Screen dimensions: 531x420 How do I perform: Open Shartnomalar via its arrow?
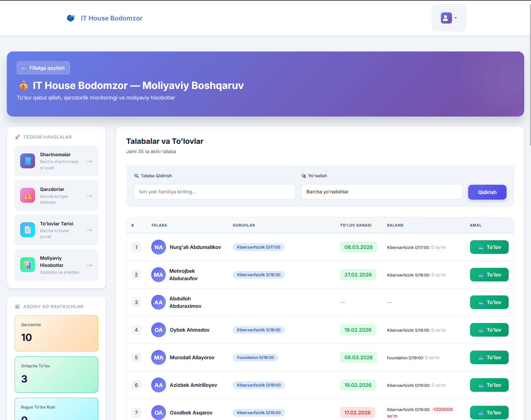(x=90, y=161)
